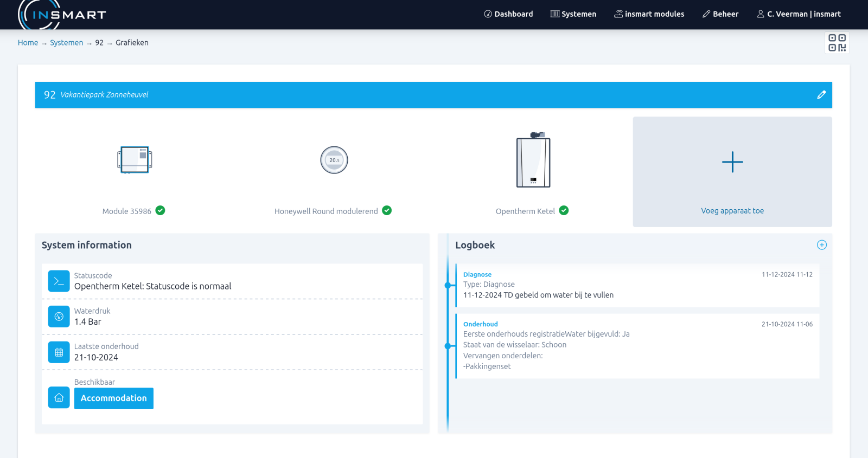Open insmart modules menu
Viewport: 868px width, 458px height.
649,14
